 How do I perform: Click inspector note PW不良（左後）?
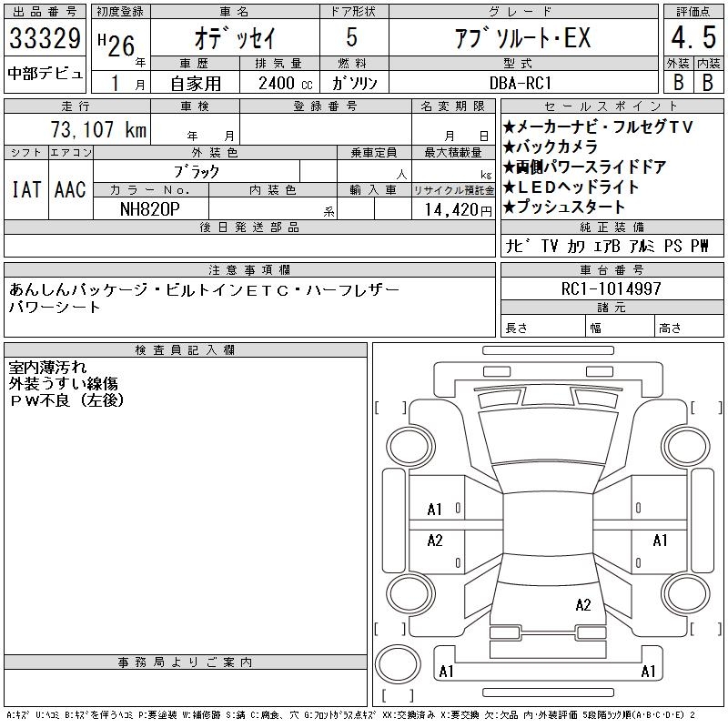(x=66, y=399)
